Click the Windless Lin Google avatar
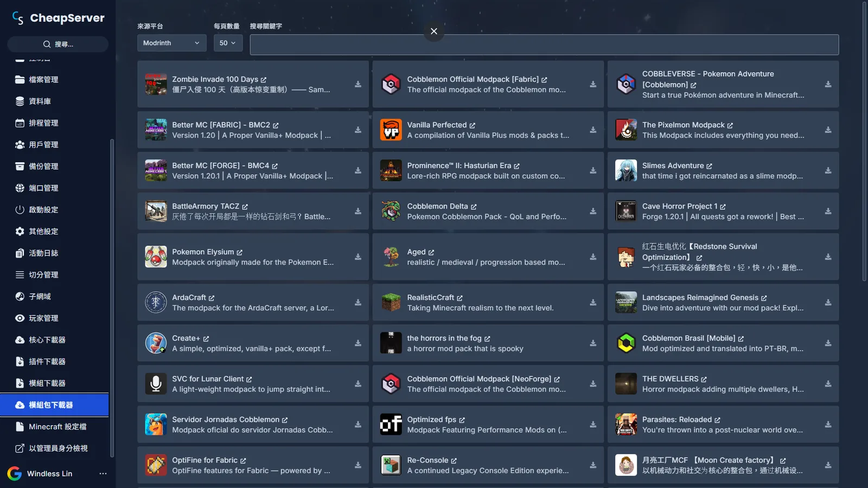 pos(15,474)
